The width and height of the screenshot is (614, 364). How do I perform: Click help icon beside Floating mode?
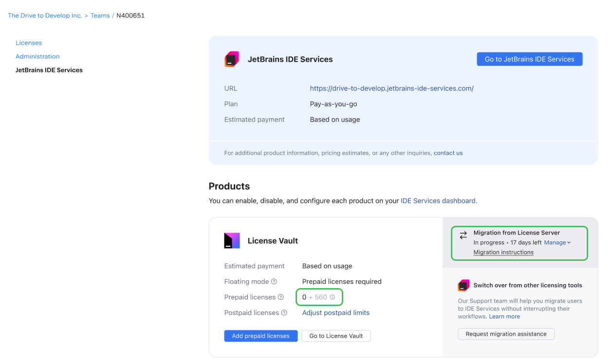click(274, 282)
